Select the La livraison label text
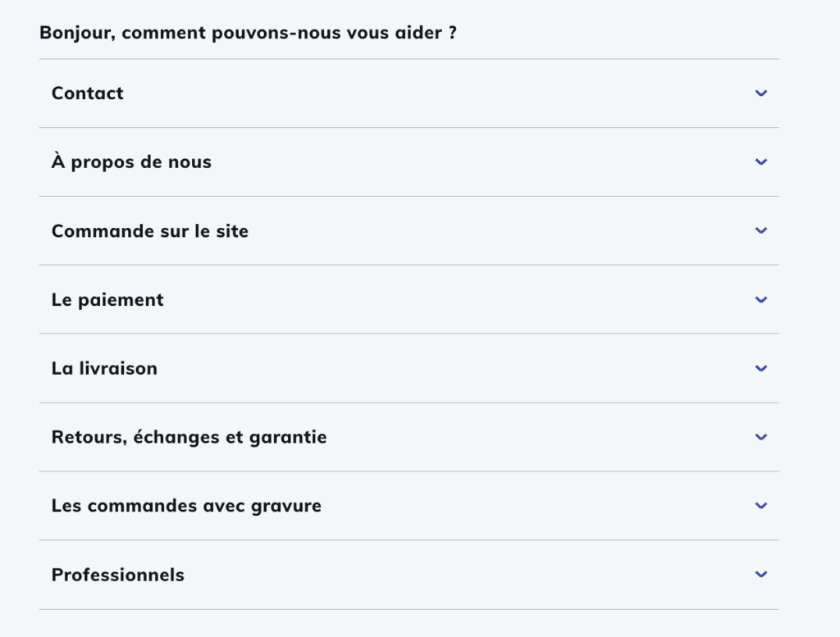The image size is (840, 637). click(104, 369)
